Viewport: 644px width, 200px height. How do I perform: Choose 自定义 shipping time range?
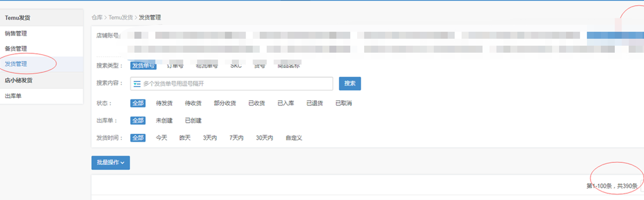[294, 138]
